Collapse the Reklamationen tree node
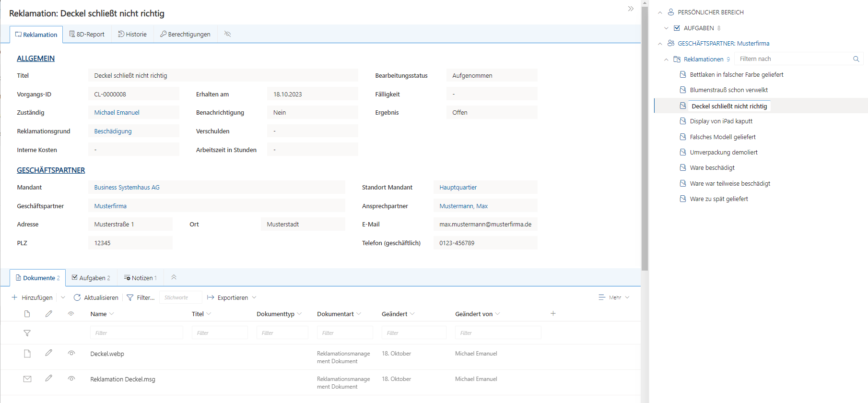Image resolution: width=868 pixels, height=403 pixels. [666, 59]
